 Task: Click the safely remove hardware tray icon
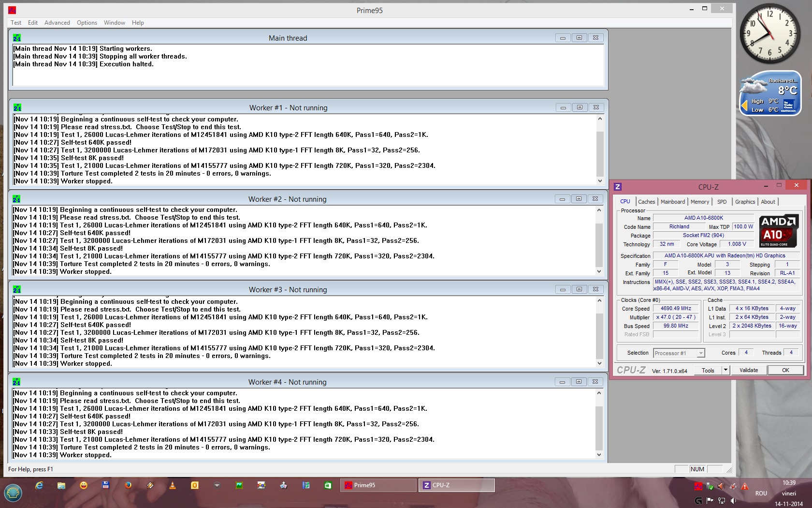[x=710, y=486]
